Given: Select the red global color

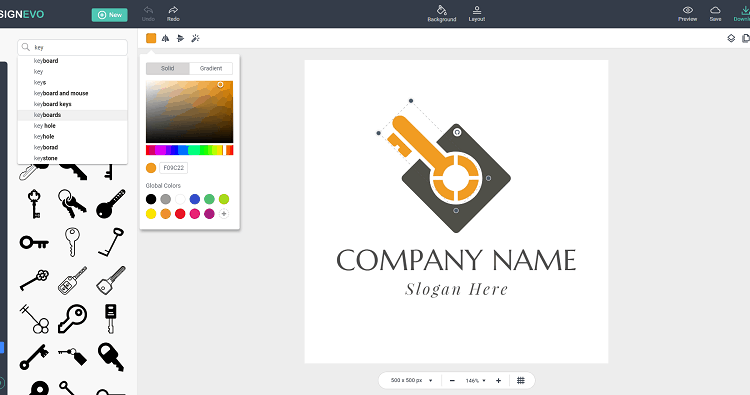Looking at the screenshot, I should [180, 214].
